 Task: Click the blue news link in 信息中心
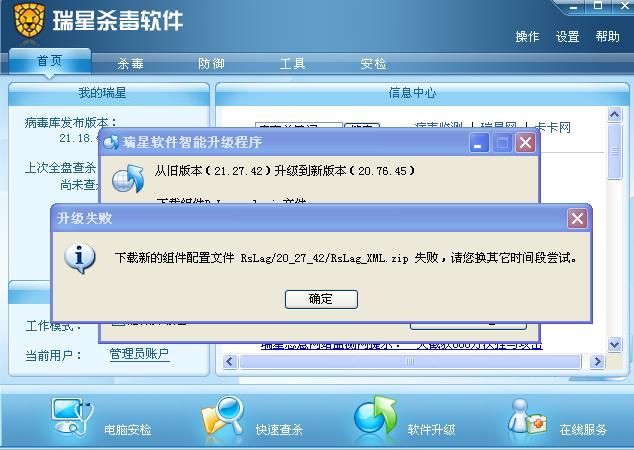402,346
